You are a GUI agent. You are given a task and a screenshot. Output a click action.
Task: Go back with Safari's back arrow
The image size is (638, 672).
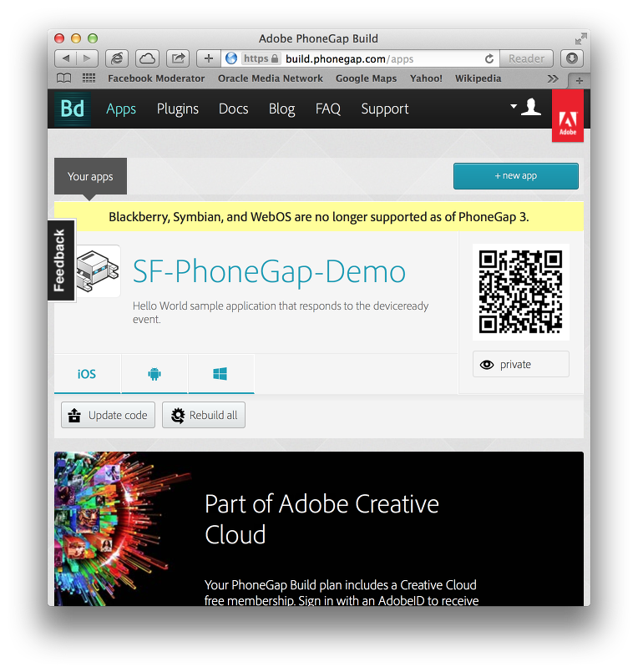pos(66,58)
